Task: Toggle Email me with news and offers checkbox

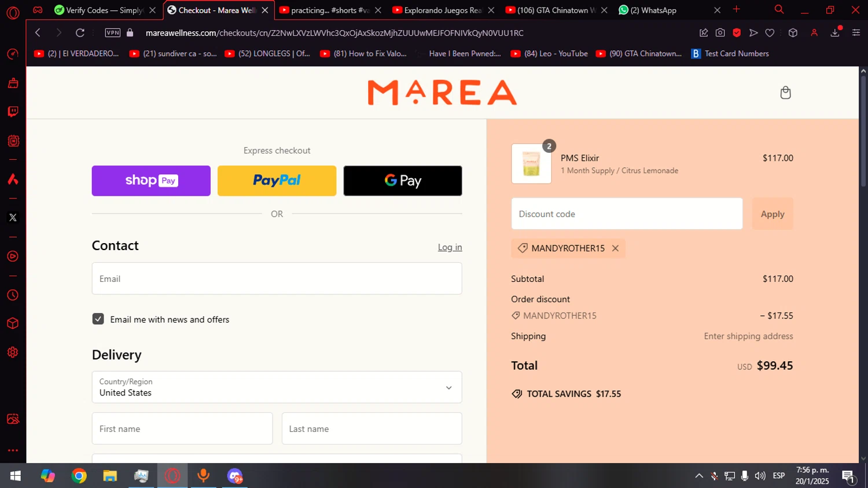Action: coord(98,319)
